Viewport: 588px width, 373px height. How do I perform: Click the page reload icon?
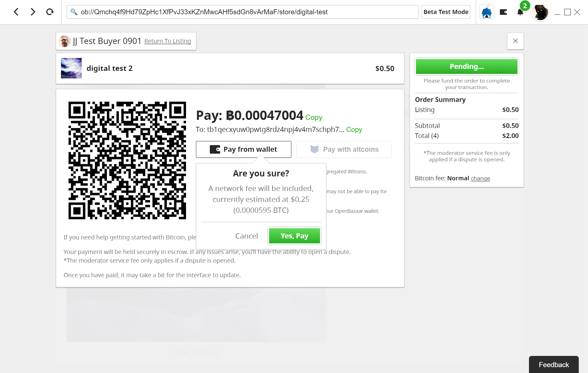[x=50, y=12]
